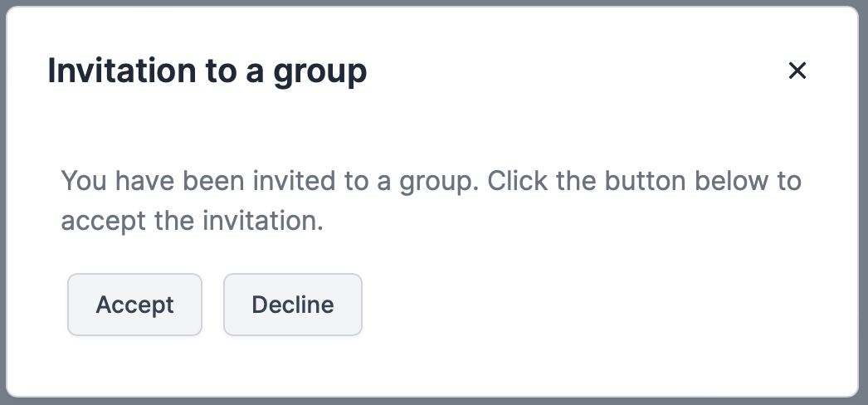Choose Accept in the invitation modal
868x405 pixels.
[x=134, y=305]
